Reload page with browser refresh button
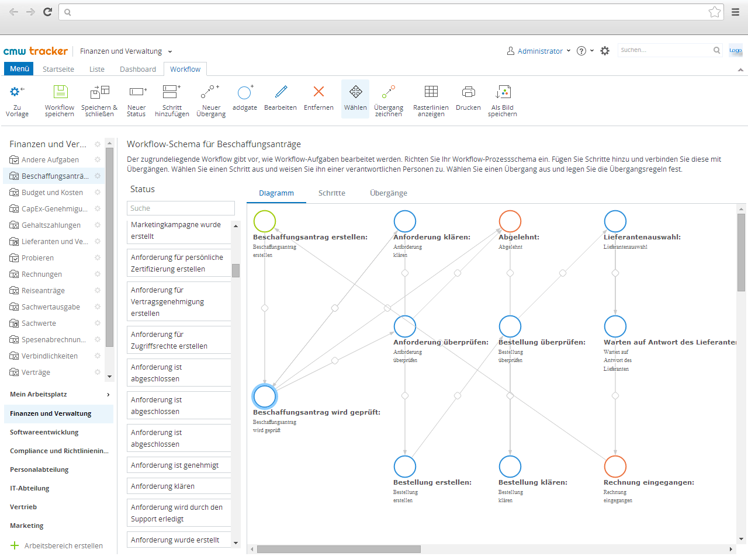Viewport: 748px width, 560px height. click(47, 12)
